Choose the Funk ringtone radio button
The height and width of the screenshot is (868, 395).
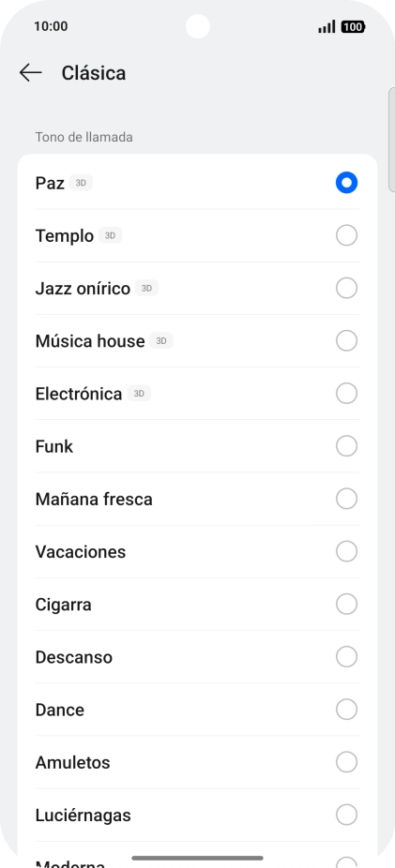(347, 446)
